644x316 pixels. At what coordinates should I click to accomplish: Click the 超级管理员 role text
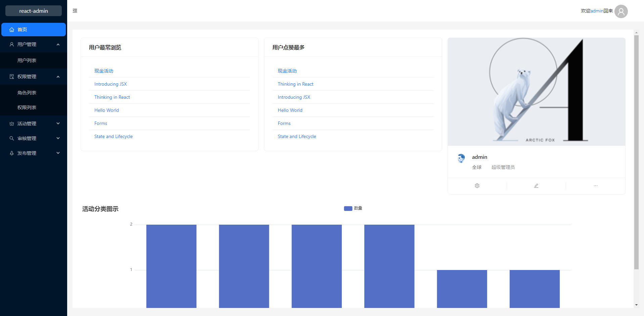[x=503, y=167]
